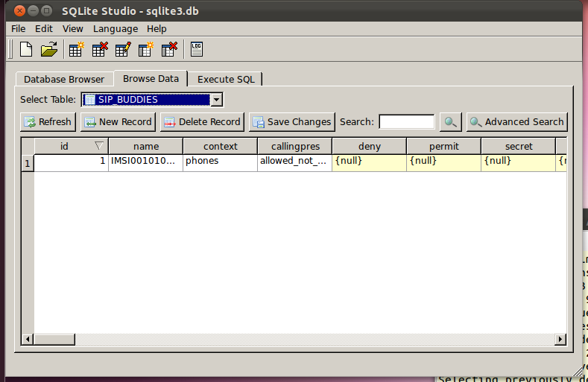Expand the Select Table dropdown
This screenshot has width=588, height=382.
(216, 100)
